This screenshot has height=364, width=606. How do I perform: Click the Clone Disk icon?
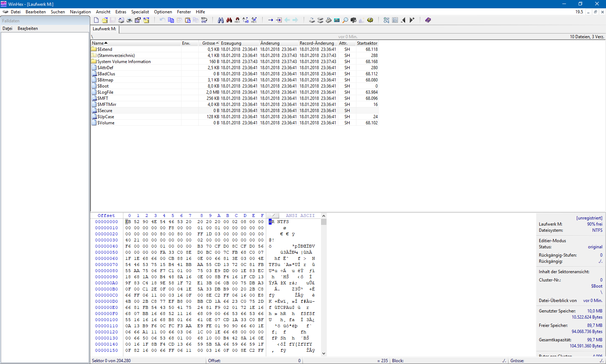320,20
